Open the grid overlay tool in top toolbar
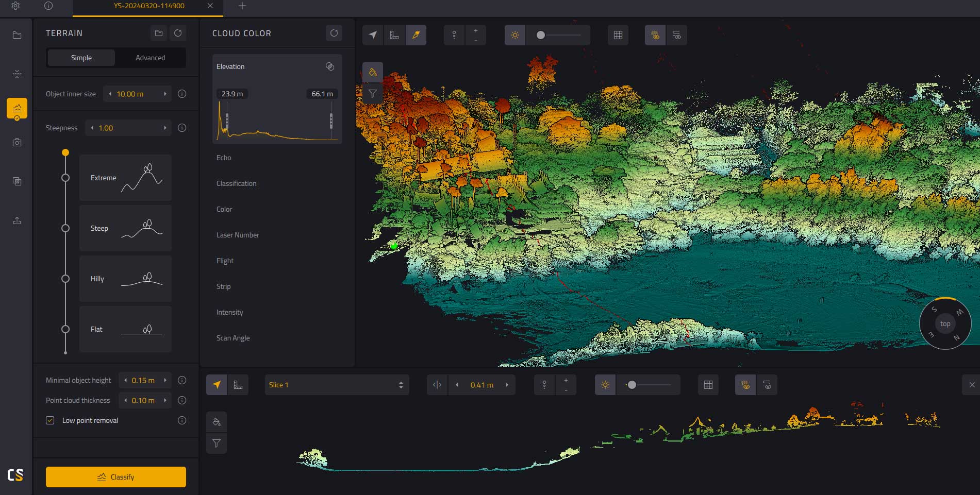 [x=618, y=35]
